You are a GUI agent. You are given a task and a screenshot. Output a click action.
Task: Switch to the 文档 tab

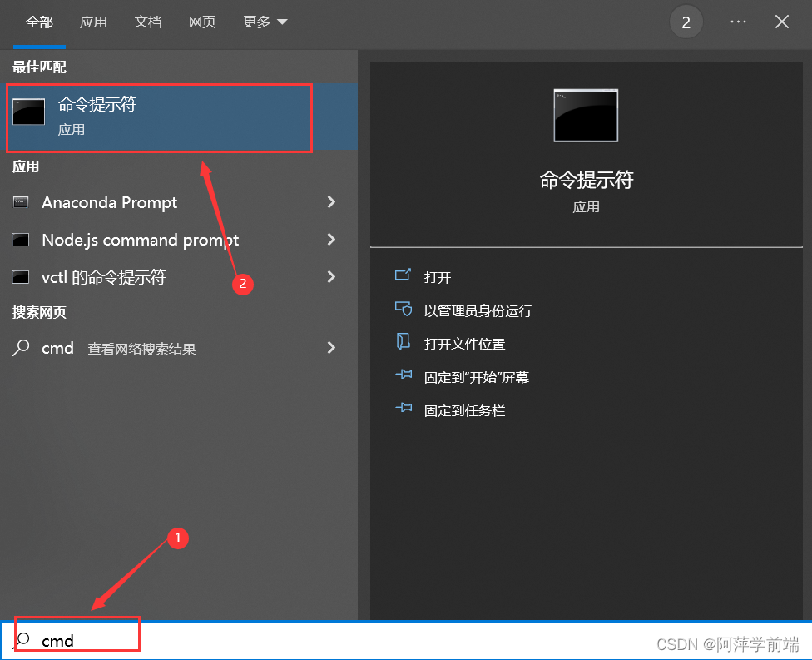(x=148, y=22)
